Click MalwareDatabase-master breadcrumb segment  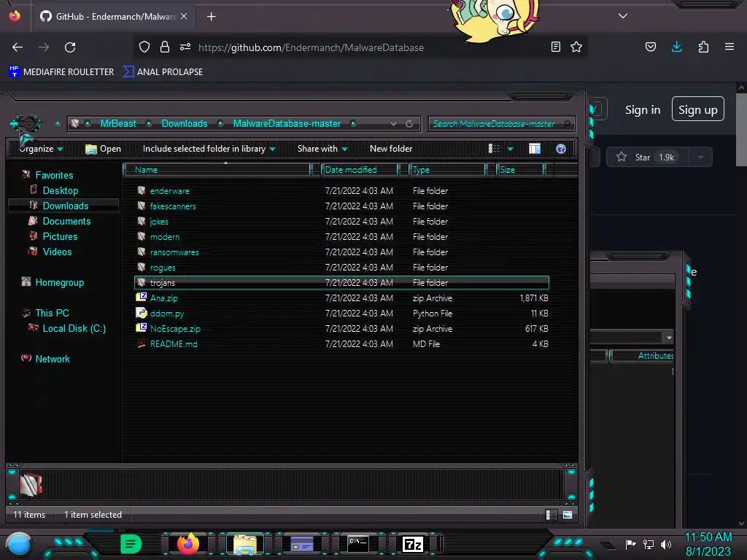pyautogui.click(x=287, y=123)
